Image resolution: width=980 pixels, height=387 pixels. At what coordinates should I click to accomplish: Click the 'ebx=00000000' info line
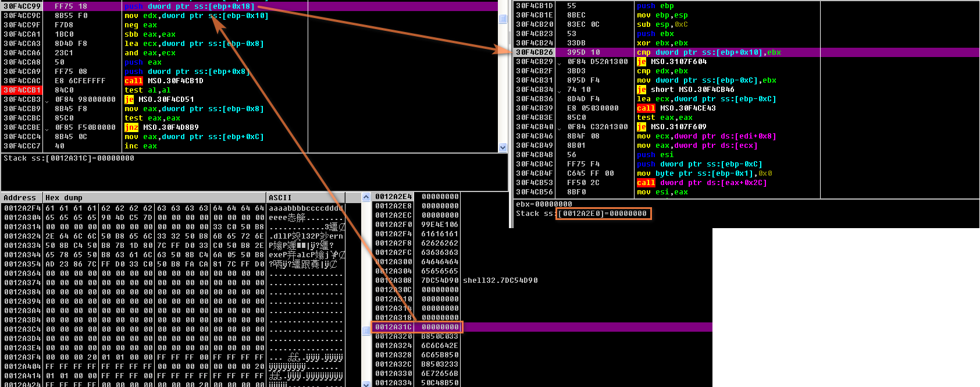pyautogui.click(x=544, y=204)
